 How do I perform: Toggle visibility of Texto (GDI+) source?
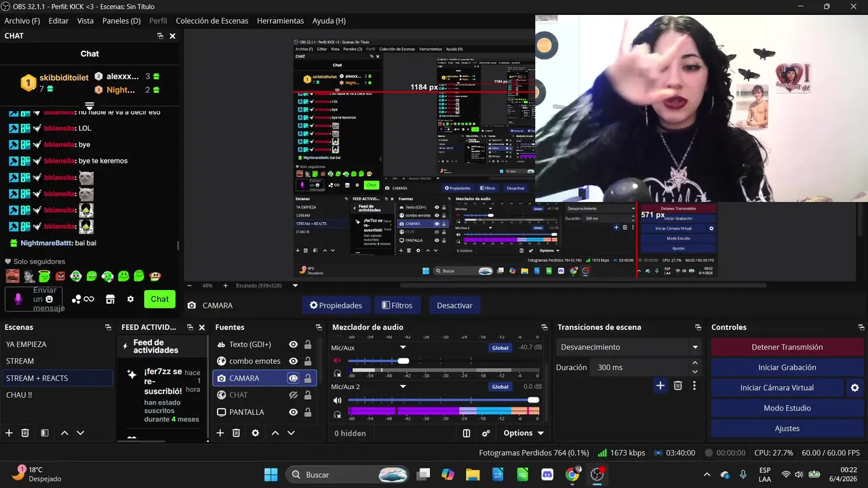293,344
